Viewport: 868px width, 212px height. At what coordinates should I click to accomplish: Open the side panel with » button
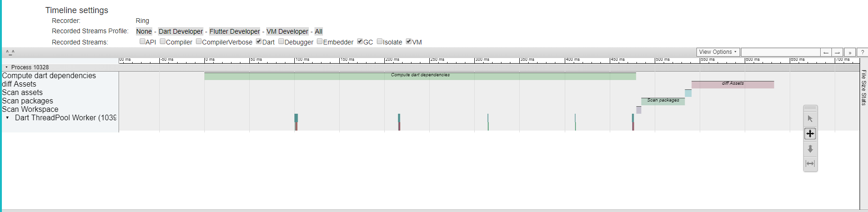point(850,52)
